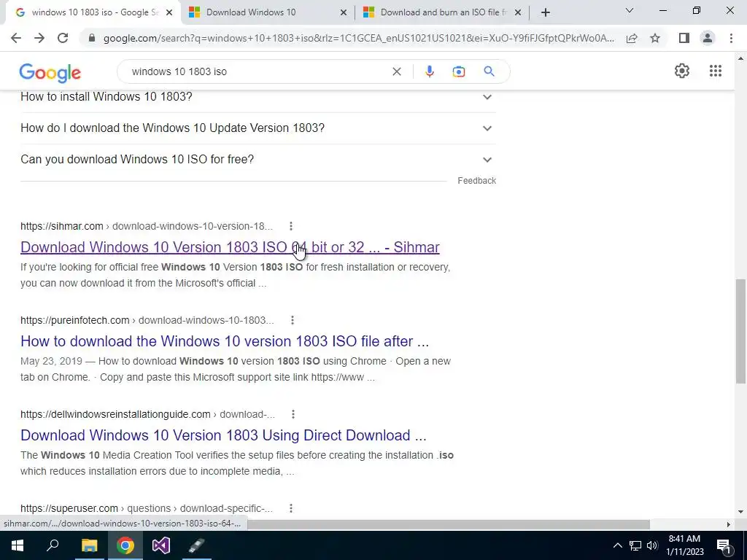Screen dimensions: 747x560
Task: Click the horizontal scrollbar thumb
Action: point(448,524)
